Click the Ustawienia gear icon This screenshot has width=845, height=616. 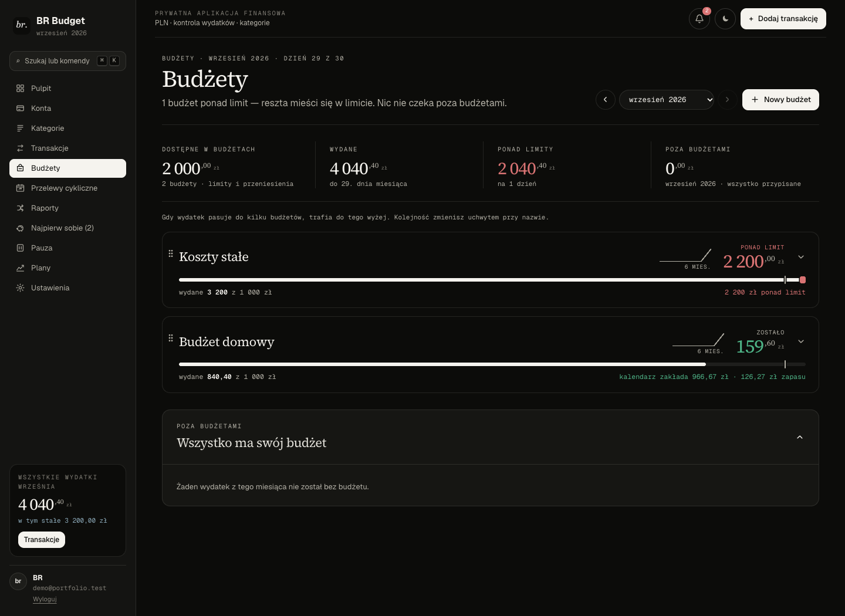pyautogui.click(x=20, y=288)
